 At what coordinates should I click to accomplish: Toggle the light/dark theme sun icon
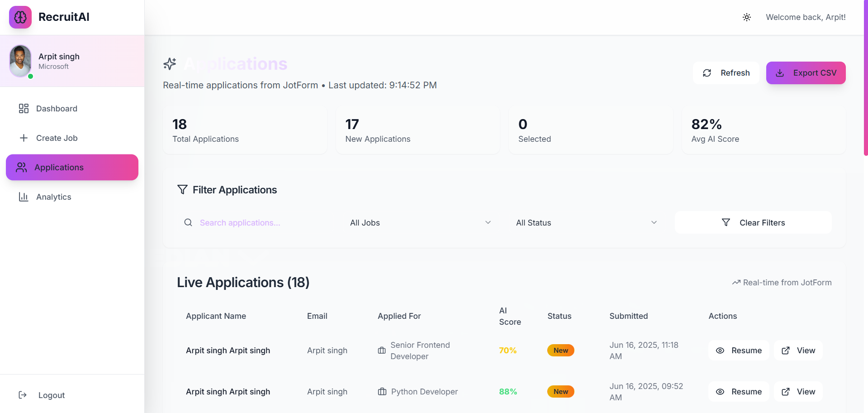tap(747, 17)
